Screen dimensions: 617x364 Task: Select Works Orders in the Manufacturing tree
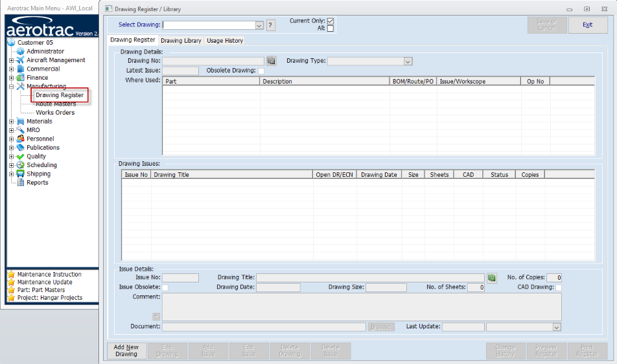[x=55, y=113]
